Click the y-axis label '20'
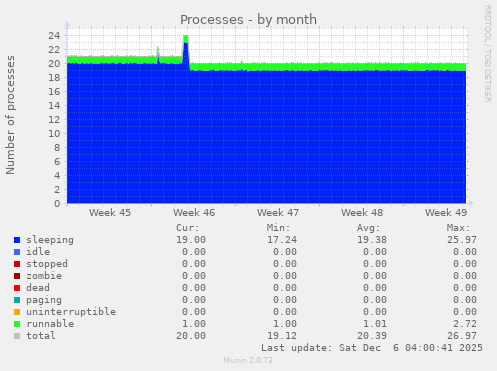497x371 pixels. [54, 63]
